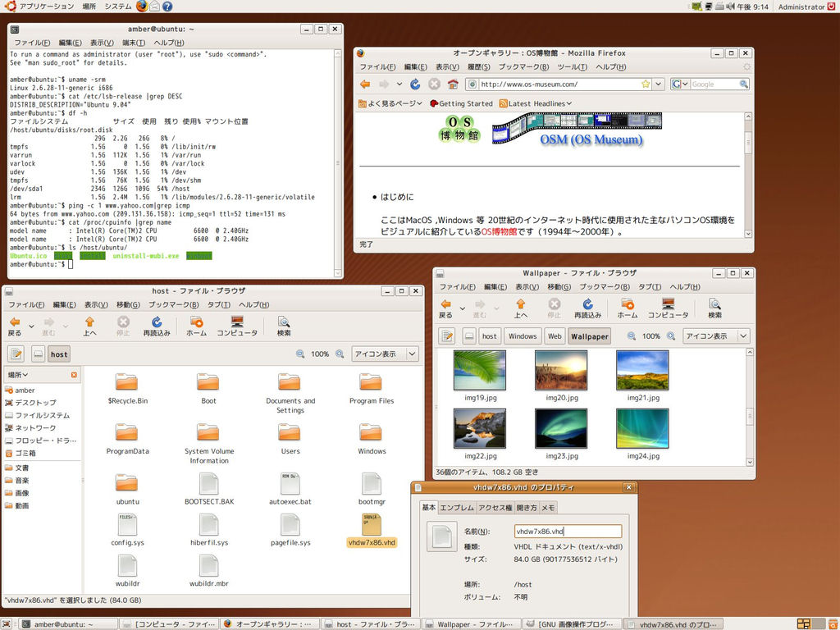Go up a folder in Wallpaper window

(520, 308)
